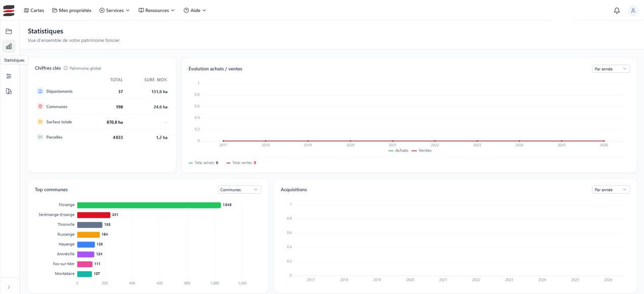Open the user profile avatar
This screenshot has width=644, height=294.
pos(633,11)
